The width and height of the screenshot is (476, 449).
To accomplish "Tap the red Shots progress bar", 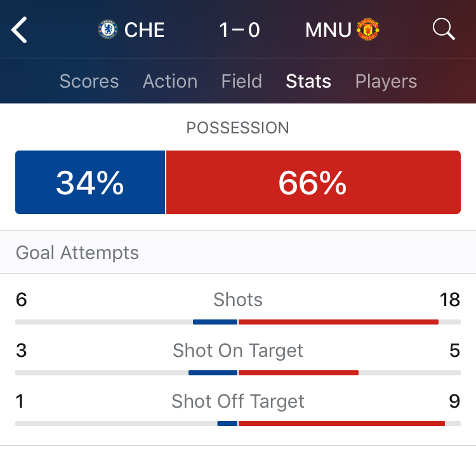I will [338, 322].
